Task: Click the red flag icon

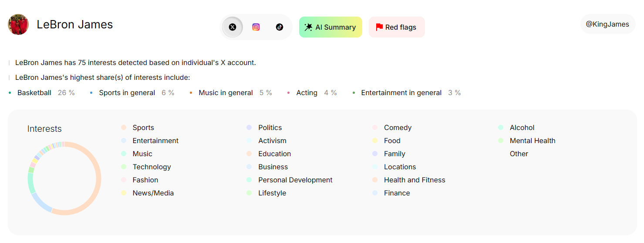Action: [x=379, y=27]
